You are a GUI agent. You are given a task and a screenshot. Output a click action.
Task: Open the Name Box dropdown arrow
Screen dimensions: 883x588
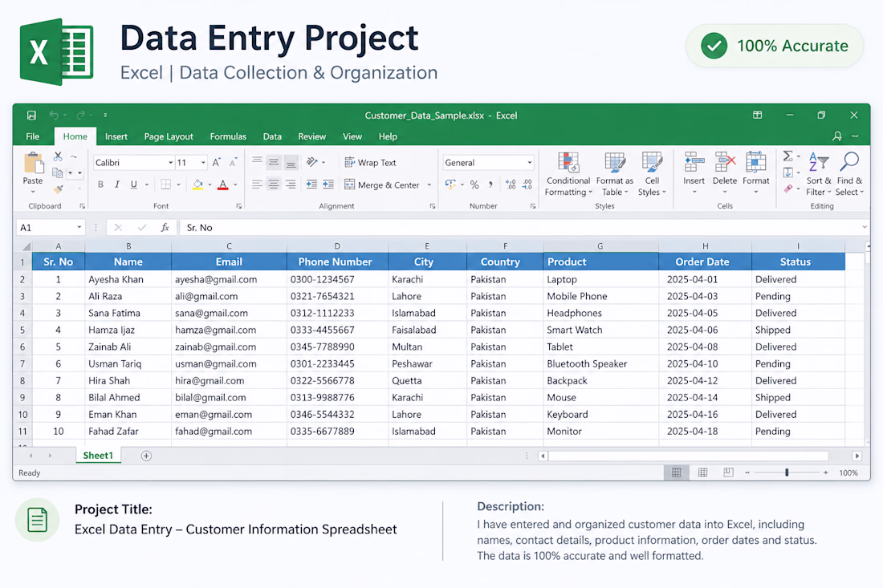coord(79,227)
